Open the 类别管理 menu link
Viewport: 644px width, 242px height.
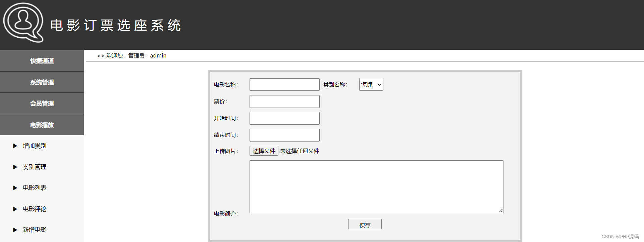pos(35,167)
